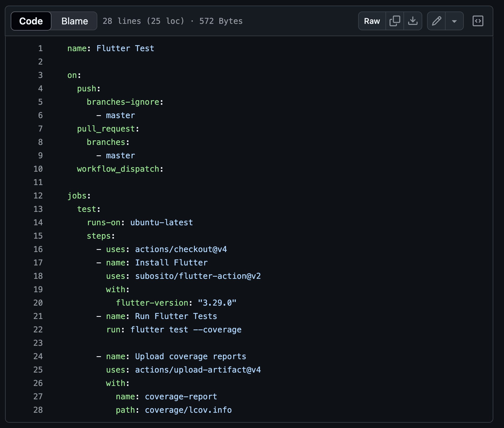
Task: Click 'flutter test --coverage' command
Action: click(186, 330)
